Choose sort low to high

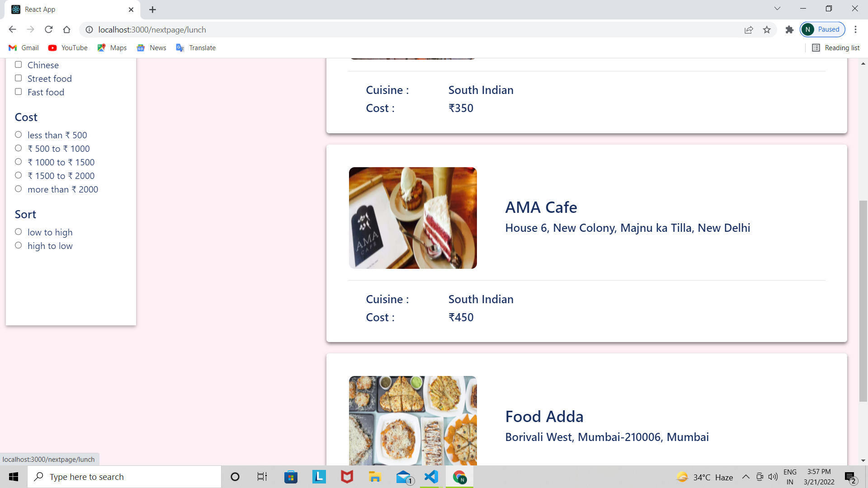coord(19,231)
